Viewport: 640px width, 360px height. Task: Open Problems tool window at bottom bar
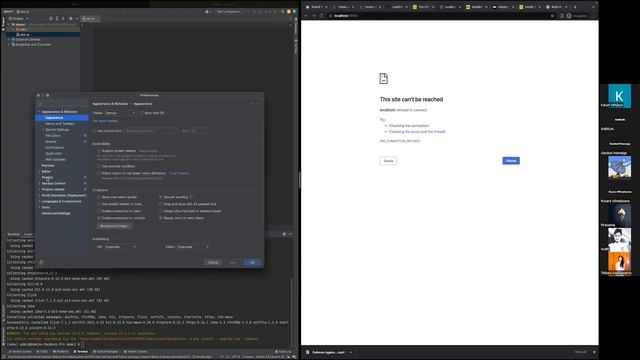pos(61,351)
